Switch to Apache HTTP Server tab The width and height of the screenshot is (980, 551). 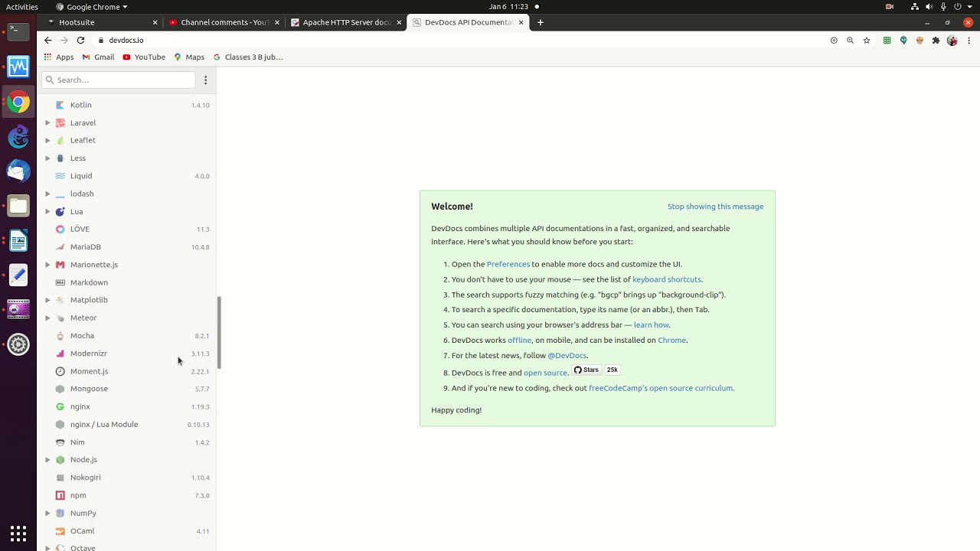pyautogui.click(x=346, y=22)
